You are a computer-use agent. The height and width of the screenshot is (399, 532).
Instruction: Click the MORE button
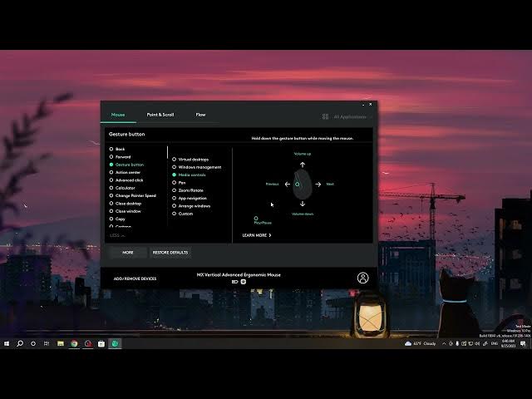(x=128, y=253)
